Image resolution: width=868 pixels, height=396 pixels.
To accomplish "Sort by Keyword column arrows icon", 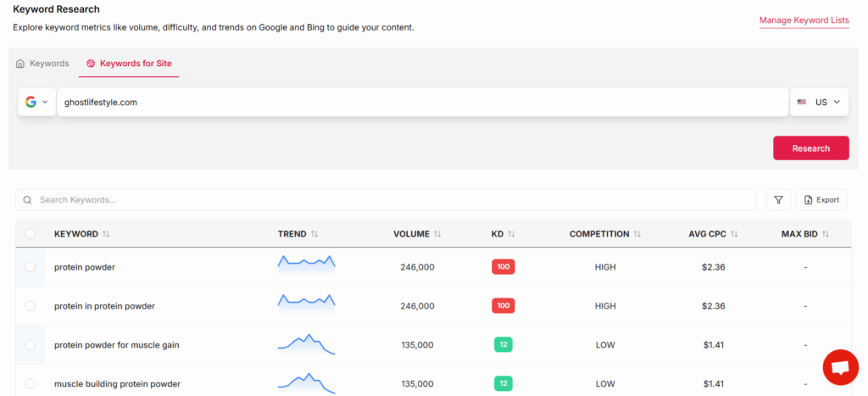I will (x=106, y=234).
